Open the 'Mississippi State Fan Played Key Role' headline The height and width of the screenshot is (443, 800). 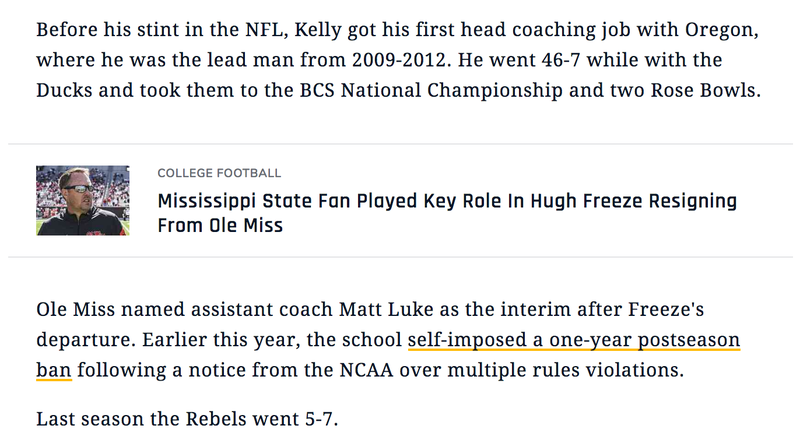click(447, 201)
